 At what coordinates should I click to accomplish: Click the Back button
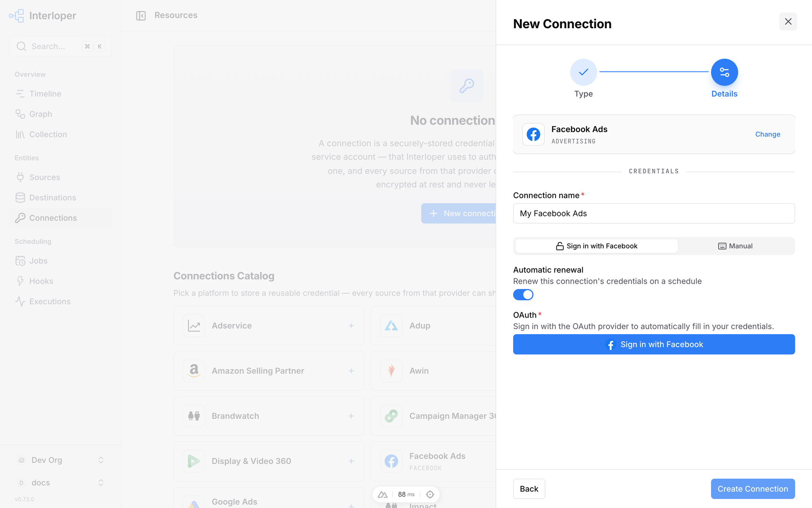[x=529, y=489]
